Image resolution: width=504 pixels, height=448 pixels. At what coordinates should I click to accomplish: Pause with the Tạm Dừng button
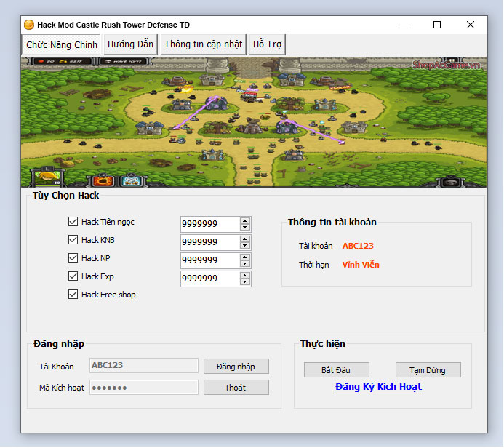(428, 370)
